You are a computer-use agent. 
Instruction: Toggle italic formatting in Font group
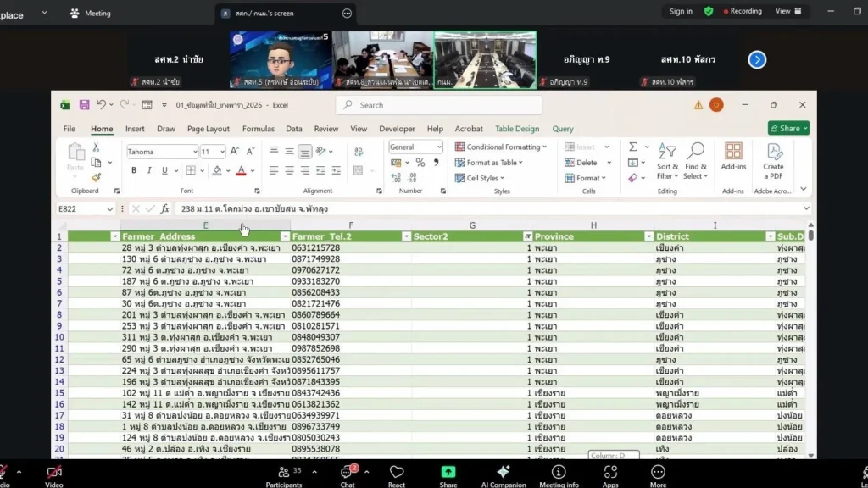point(149,170)
